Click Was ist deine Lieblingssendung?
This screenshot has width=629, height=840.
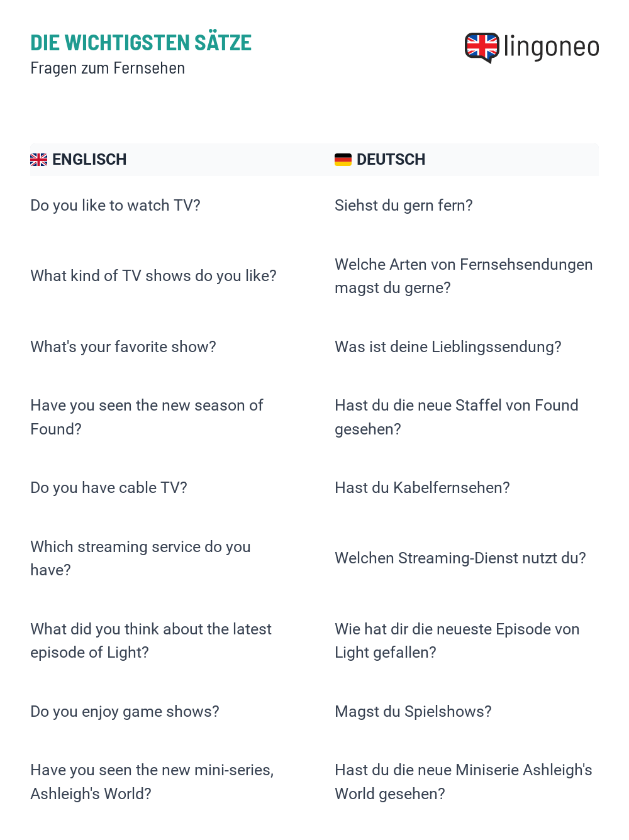(448, 347)
